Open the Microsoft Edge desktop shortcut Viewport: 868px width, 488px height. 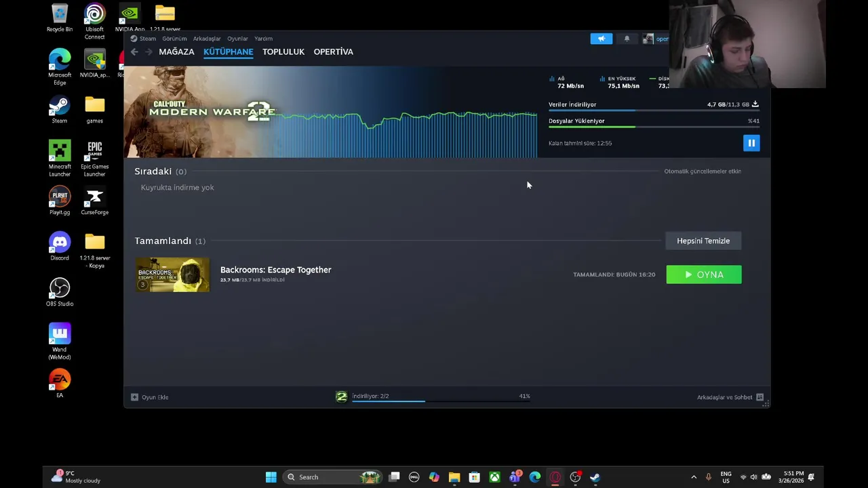point(60,67)
